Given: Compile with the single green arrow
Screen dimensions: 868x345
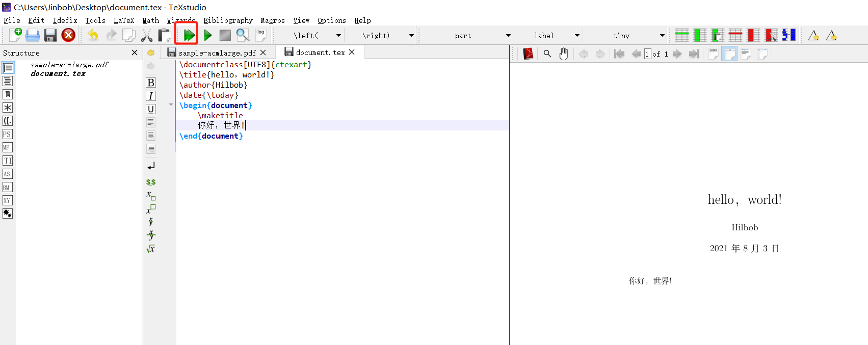Looking at the screenshot, I should (208, 35).
